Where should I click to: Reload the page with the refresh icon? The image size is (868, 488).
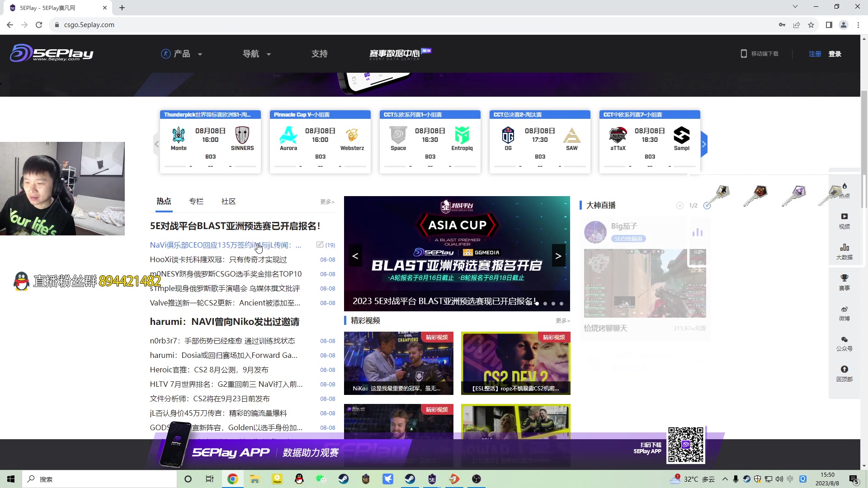click(x=39, y=25)
